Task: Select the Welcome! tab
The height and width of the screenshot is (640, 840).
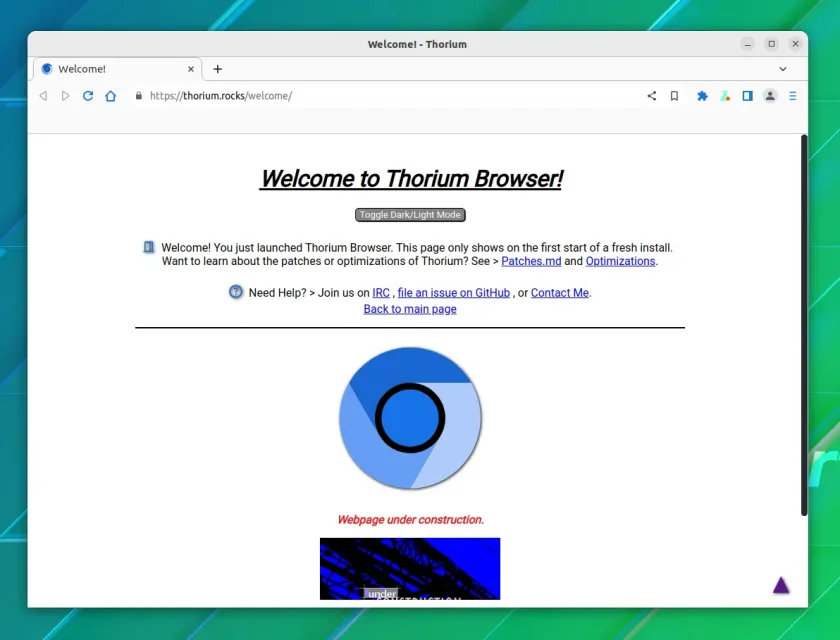Action: pos(118,69)
